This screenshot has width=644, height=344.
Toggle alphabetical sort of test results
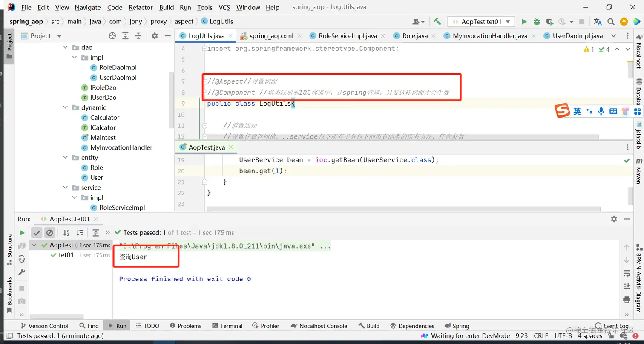[x=66, y=233]
